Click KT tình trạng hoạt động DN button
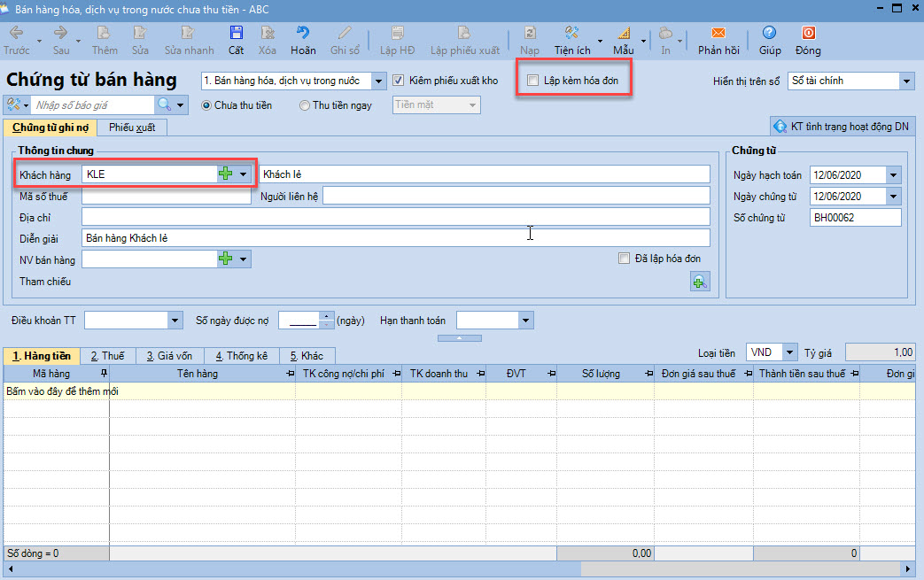This screenshot has height=580, width=924. coord(842,126)
